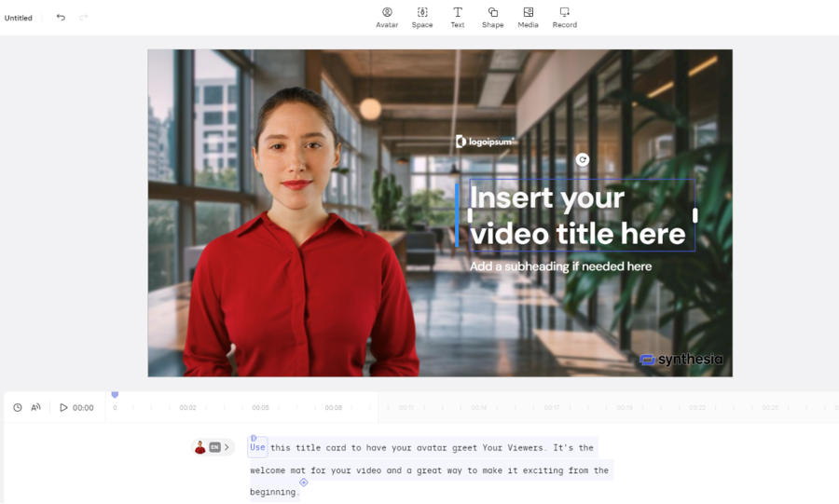Click the blue accent bar beside title
This screenshot has height=504, width=839.
coord(457,215)
